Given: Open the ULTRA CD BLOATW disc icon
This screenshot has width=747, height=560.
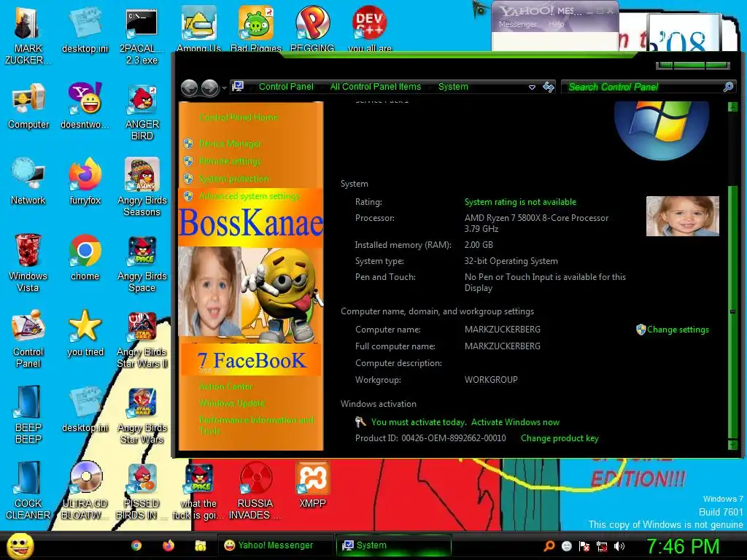Looking at the screenshot, I should point(85,491).
